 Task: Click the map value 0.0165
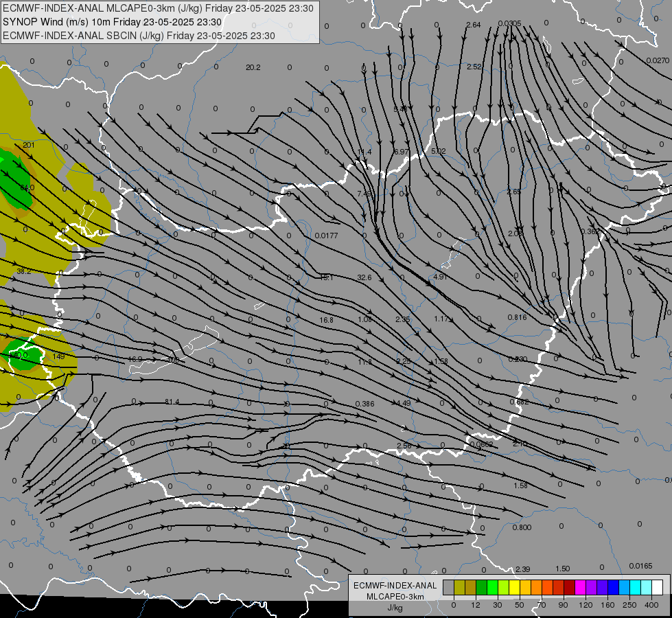pos(640,566)
